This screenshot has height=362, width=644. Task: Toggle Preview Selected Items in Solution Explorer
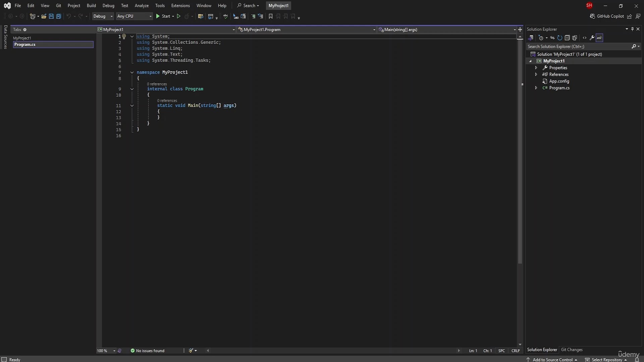tap(599, 38)
